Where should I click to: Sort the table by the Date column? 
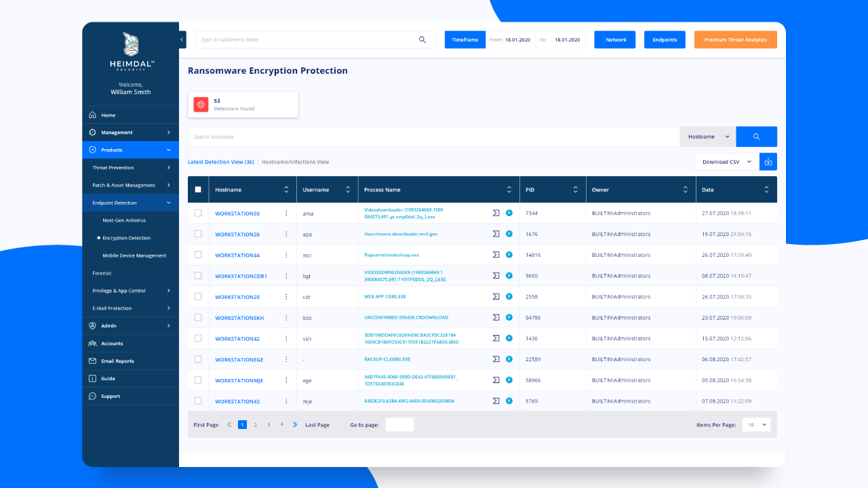coord(767,190)
